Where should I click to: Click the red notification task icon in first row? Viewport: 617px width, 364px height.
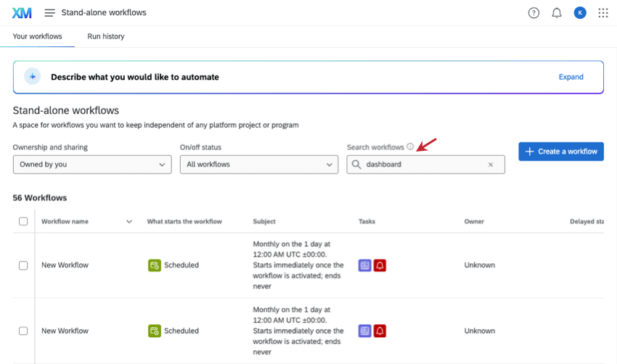[380, 265]
